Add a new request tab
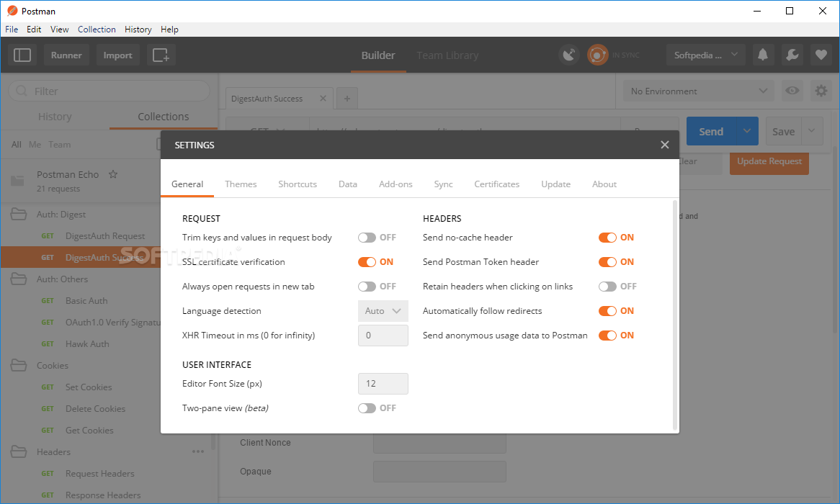Viewport: 840px width, 504px height. 347,99
